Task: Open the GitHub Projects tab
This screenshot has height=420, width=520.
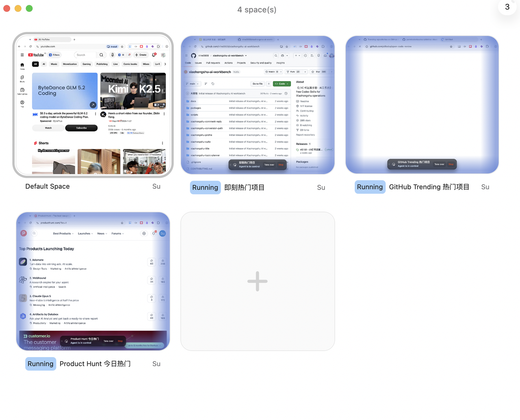Action: [x=241, y=63]
